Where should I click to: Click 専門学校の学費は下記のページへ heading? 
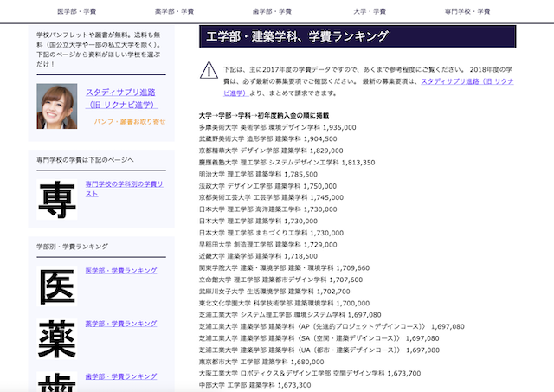pyautogui.click(x=85, y=160)
